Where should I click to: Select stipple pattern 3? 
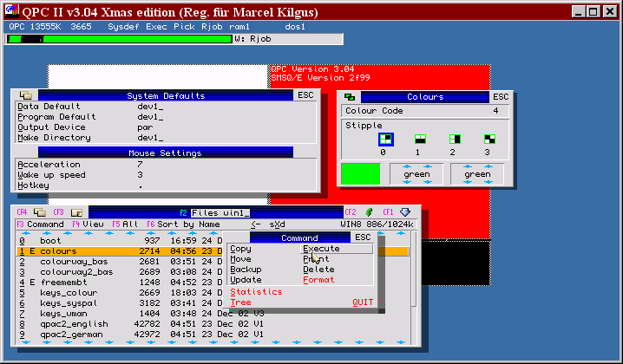pyautogui.click(x=490, y=139)
